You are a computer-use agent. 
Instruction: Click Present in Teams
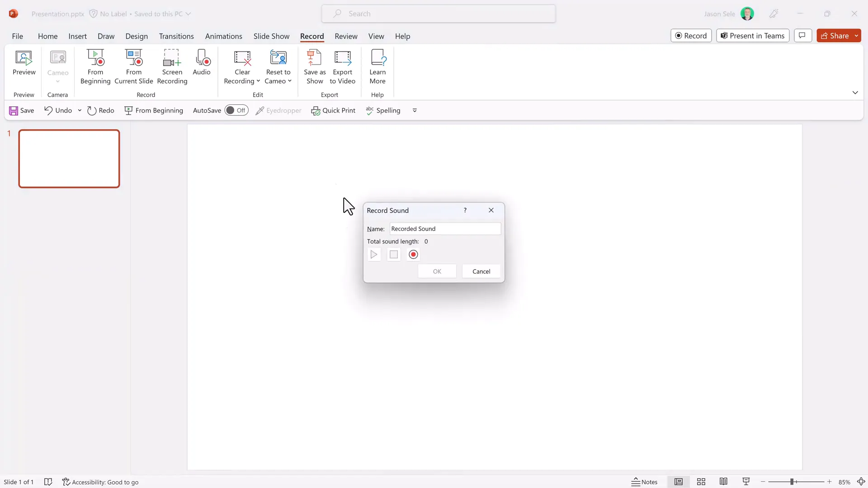point(753,36)
